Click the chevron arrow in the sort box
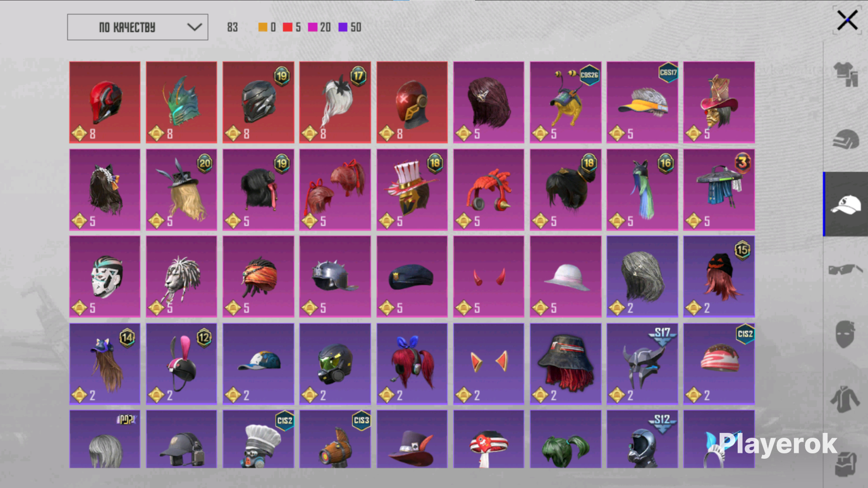The image size is (868, 488). (x=194, y=27)
